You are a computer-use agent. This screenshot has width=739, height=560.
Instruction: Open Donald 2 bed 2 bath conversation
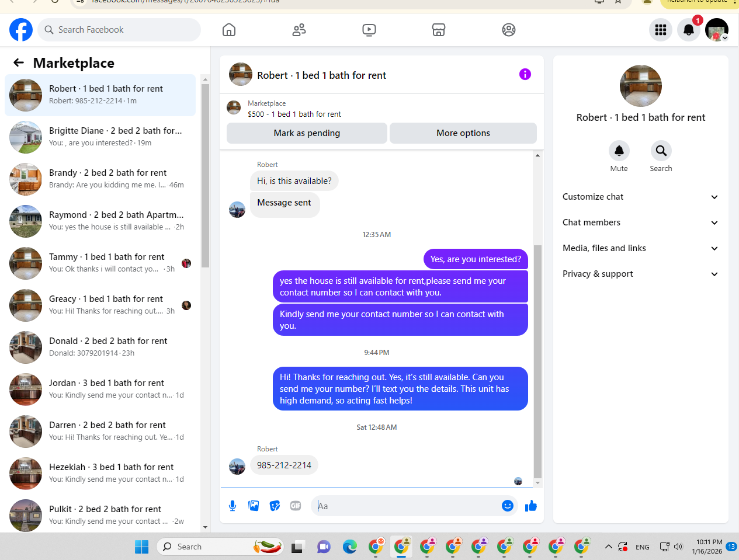100,347
